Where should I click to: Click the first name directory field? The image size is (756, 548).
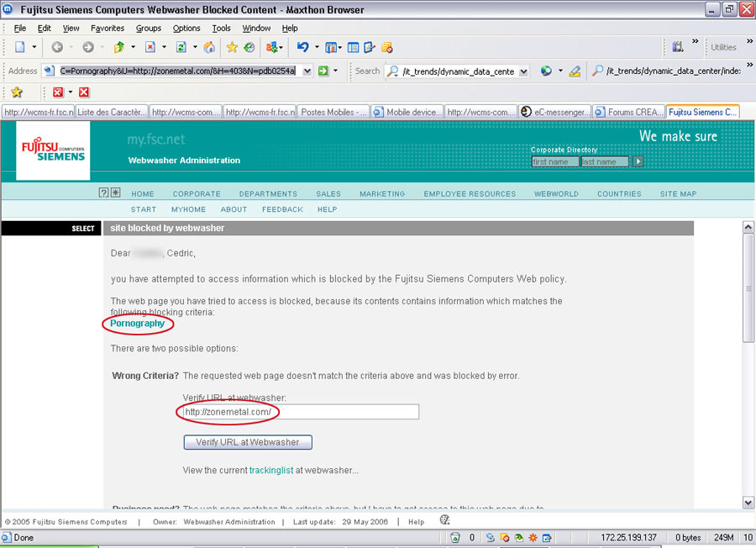[555, 161]
